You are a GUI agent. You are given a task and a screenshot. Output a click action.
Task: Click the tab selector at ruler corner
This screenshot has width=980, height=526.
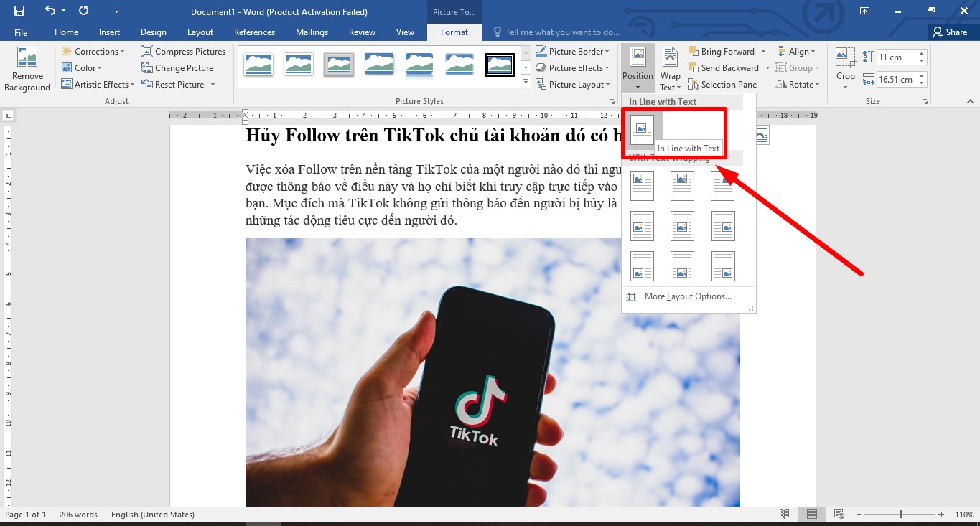9,115
